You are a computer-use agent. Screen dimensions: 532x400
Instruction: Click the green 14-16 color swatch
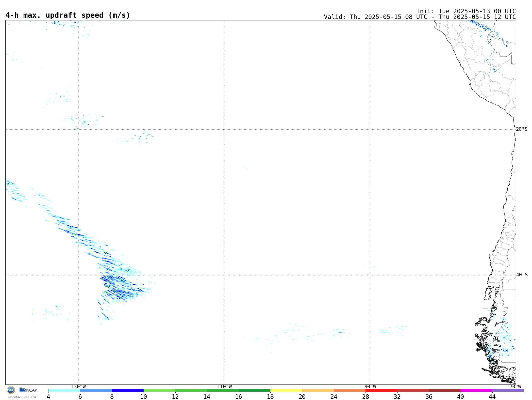pos(223,391)
